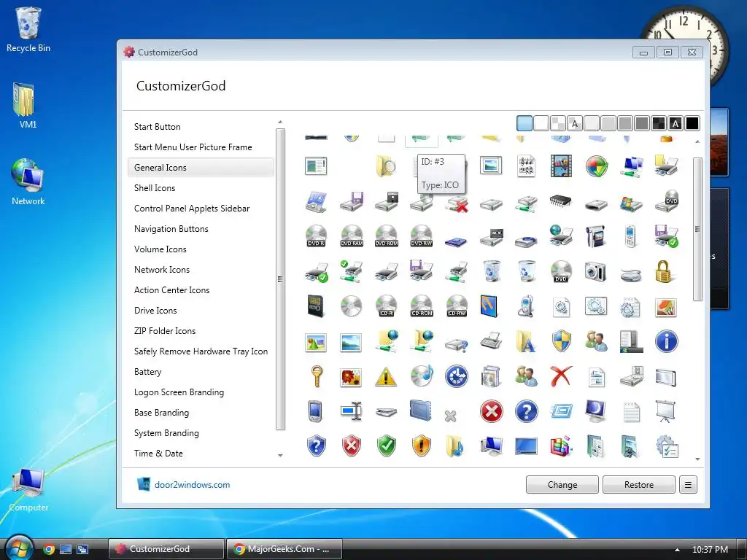Select the blue question mark circle icon
This screenshot has height=560, width=747.
527,411
